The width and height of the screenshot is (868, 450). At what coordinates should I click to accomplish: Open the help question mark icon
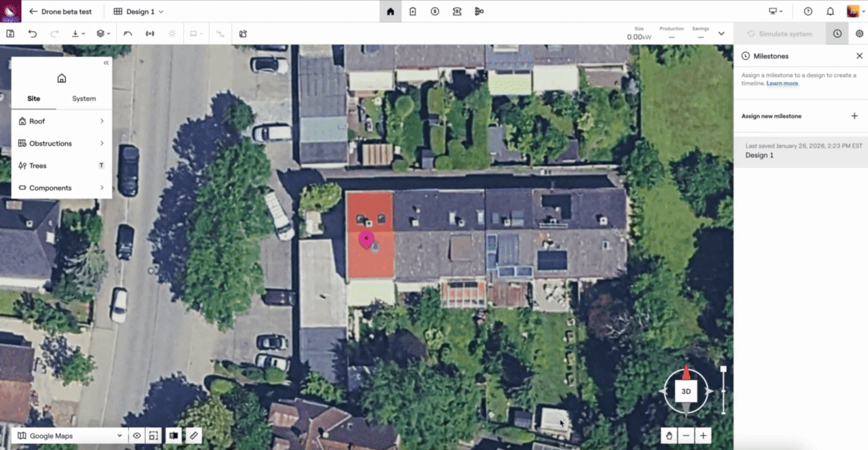[808, 12]
